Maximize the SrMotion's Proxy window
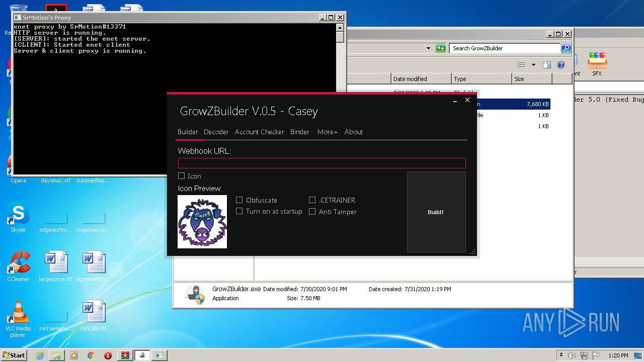The image size is (644, 362). click(331, 18)
